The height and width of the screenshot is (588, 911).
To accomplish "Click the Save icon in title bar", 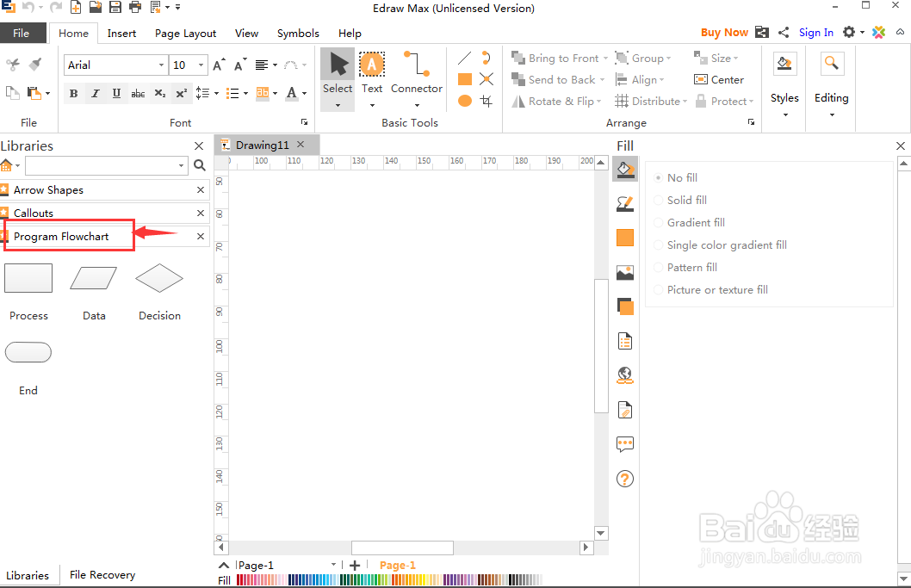I will click(115, 8).
